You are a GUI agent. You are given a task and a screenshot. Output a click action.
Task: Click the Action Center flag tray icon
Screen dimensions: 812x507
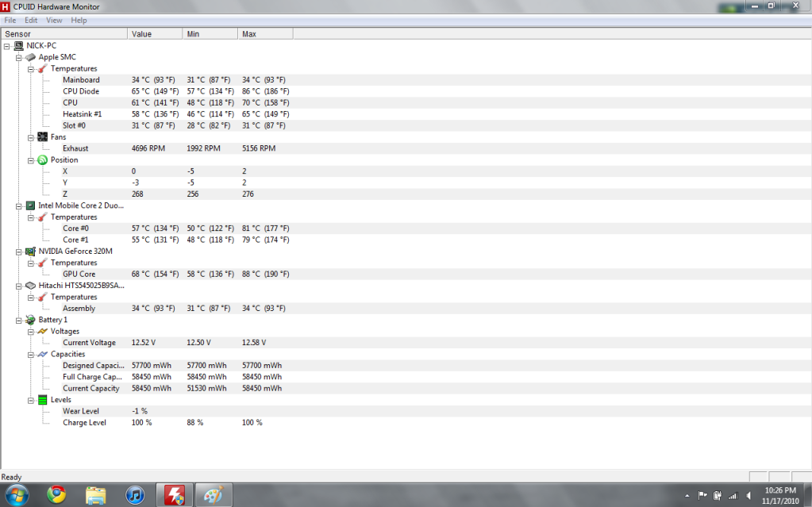click(702, 496)
